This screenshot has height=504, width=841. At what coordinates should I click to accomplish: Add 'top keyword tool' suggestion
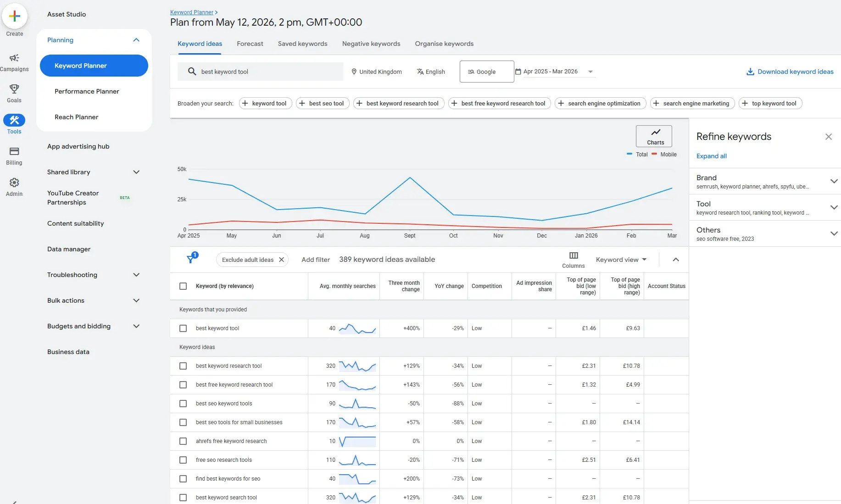click(x=770, y=103)
